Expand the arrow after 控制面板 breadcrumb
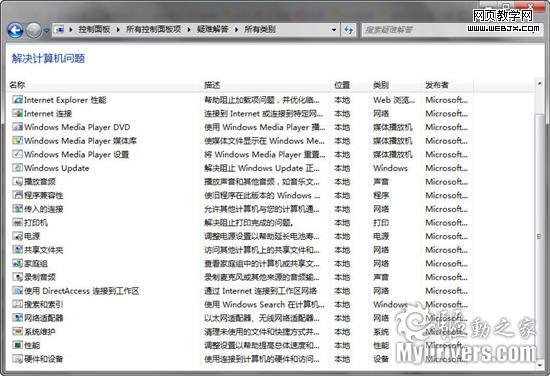This screenshot has width=550, height=376. (118, 30)
